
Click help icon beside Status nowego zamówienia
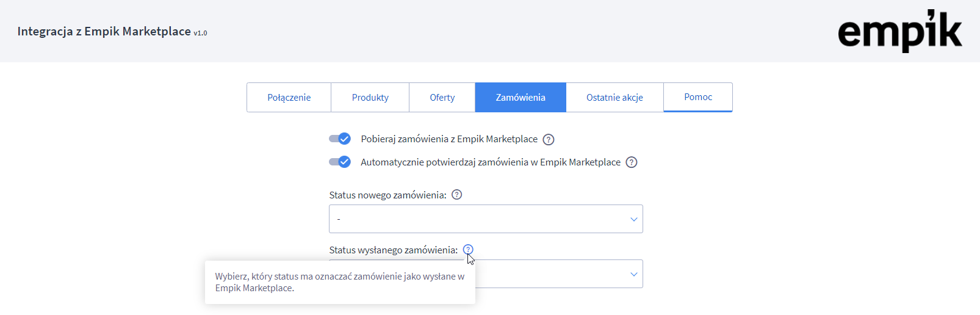(x=456, y=195)
